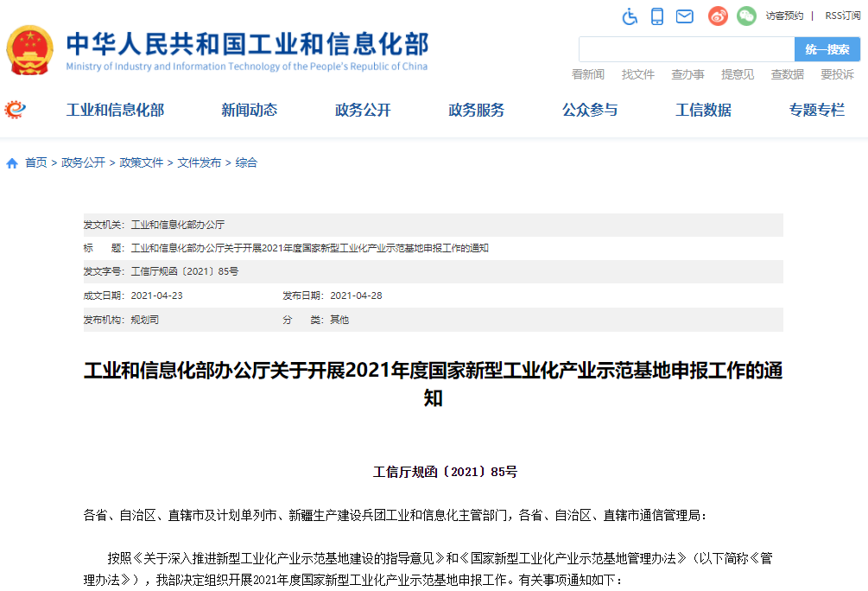
Task: Click the national emblem logo
Action: [30, 49]
